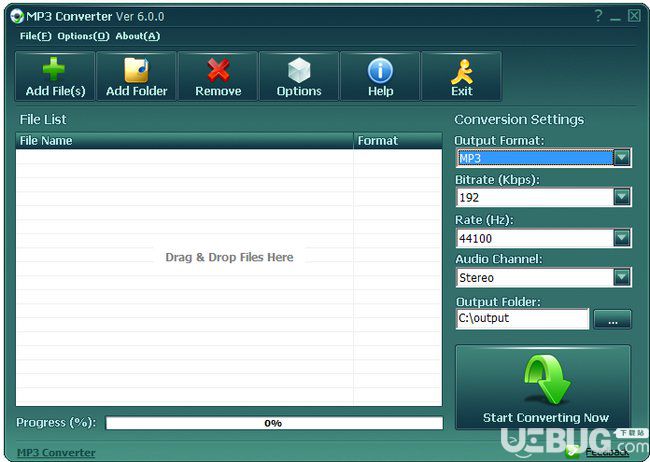This screenshot has width=650, height=462.
Task: Click the Exit running-man button
Action: pos(461,76)
